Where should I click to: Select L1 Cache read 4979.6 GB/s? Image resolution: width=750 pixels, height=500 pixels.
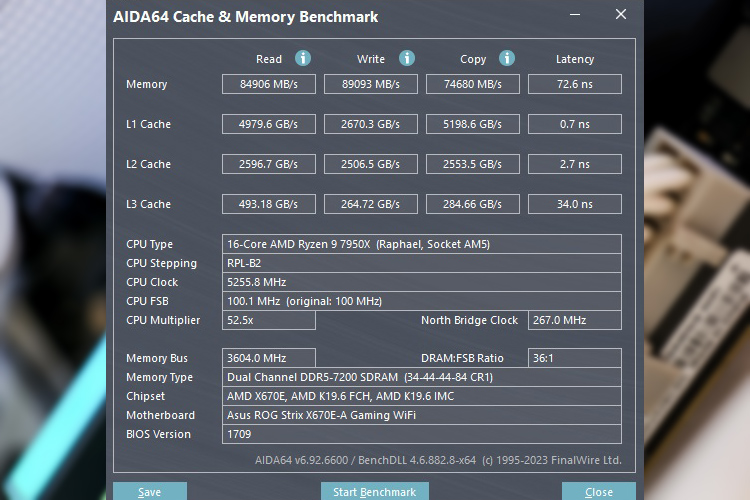pyautogui.click(x=269, y=124)
